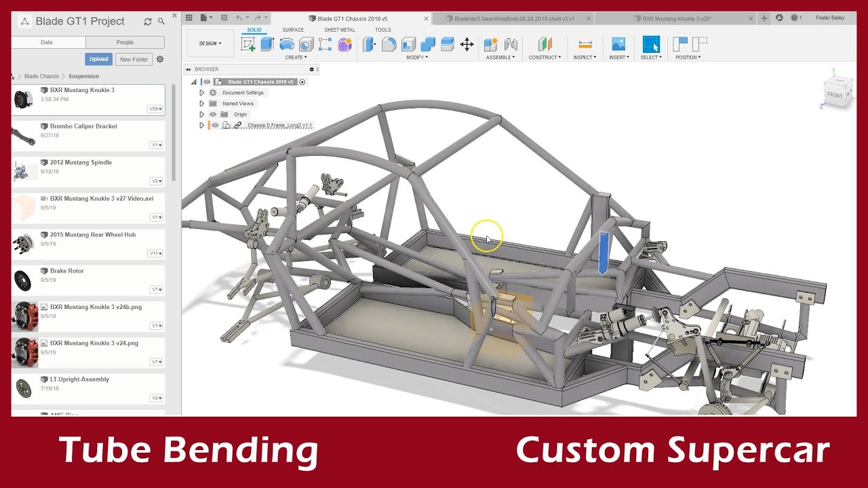Toggle visibility of Origin folder
This screenshot has height=488, width=868.
click(212, 115)
